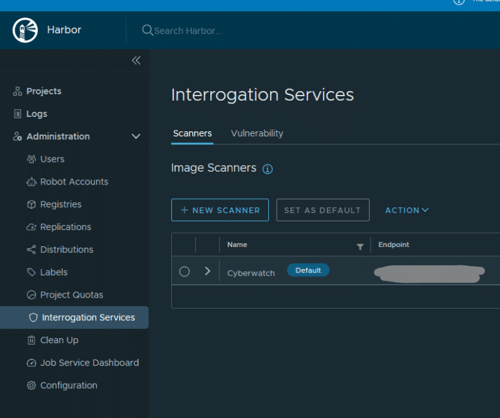Open Replications page
This screenshot has width=500, height=418.
(x=66, y=227)
